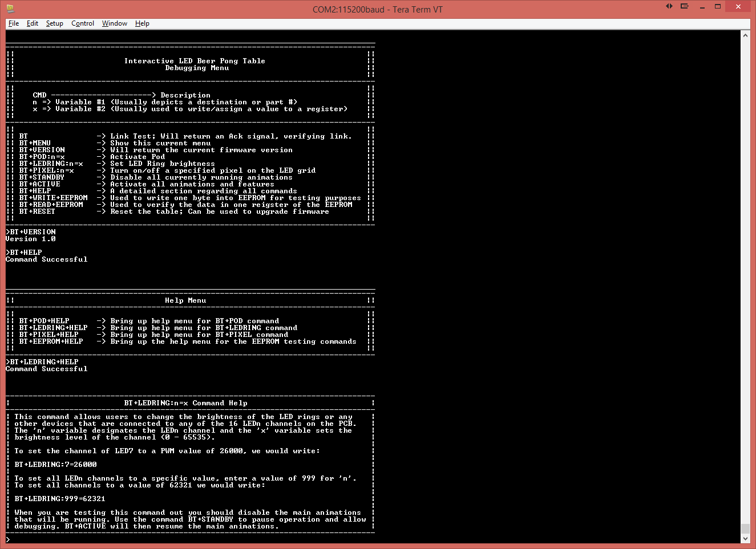Screen dimensions: 756x549
Task: Click the 'Help Menu' heading
Action: pos(185,300)
